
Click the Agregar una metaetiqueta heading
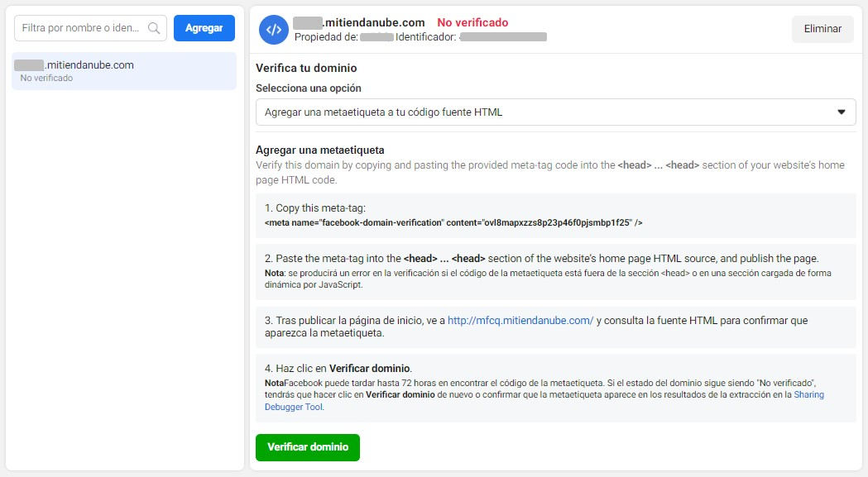pyautogui.click(x=320, y=150)
